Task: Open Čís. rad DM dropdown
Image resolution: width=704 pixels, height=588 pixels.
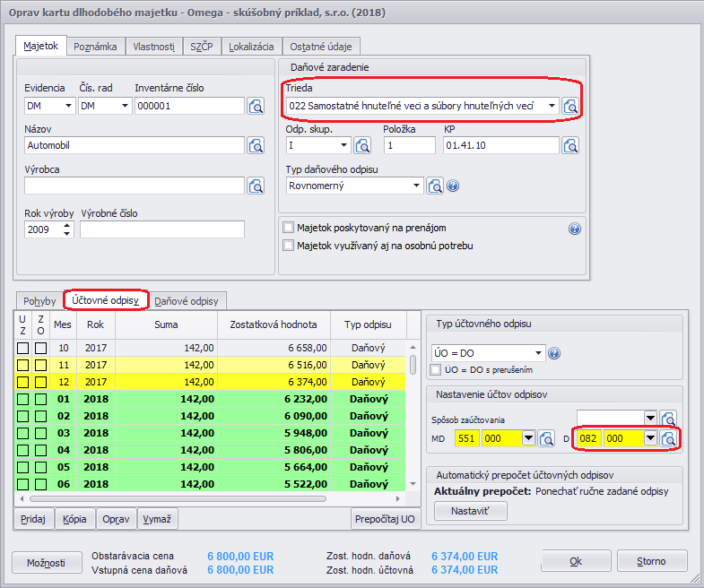Action: (x=125, y=106)
